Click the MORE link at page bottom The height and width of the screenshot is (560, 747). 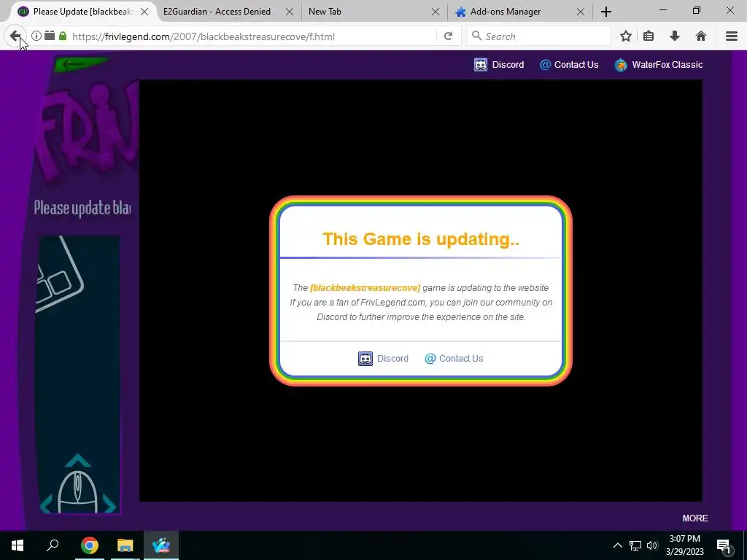(695, 518)
